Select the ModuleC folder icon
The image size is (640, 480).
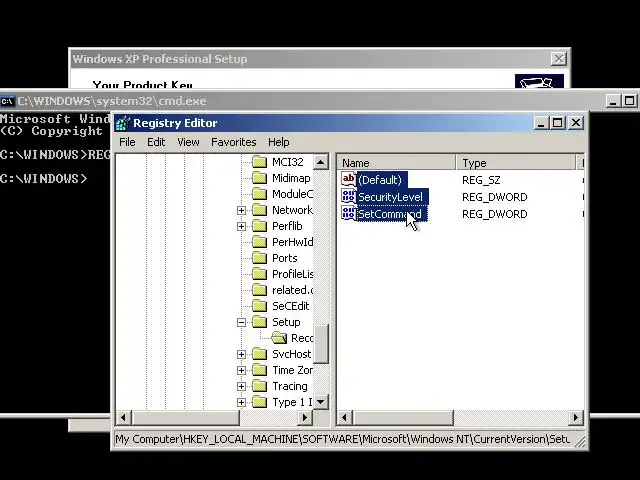coord(260,194)
